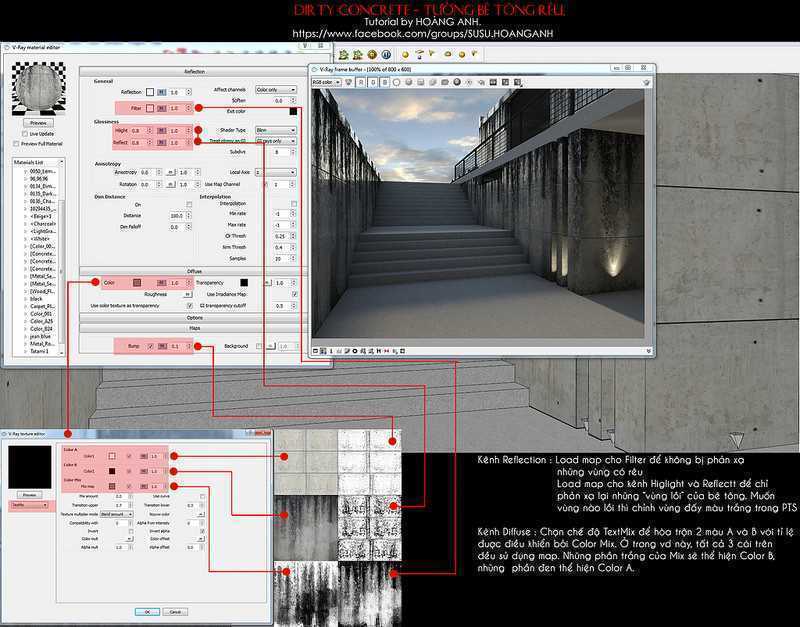The image size is (800, 627).
Task: Collapse the Maps section header
Action: tap(194, 329)
